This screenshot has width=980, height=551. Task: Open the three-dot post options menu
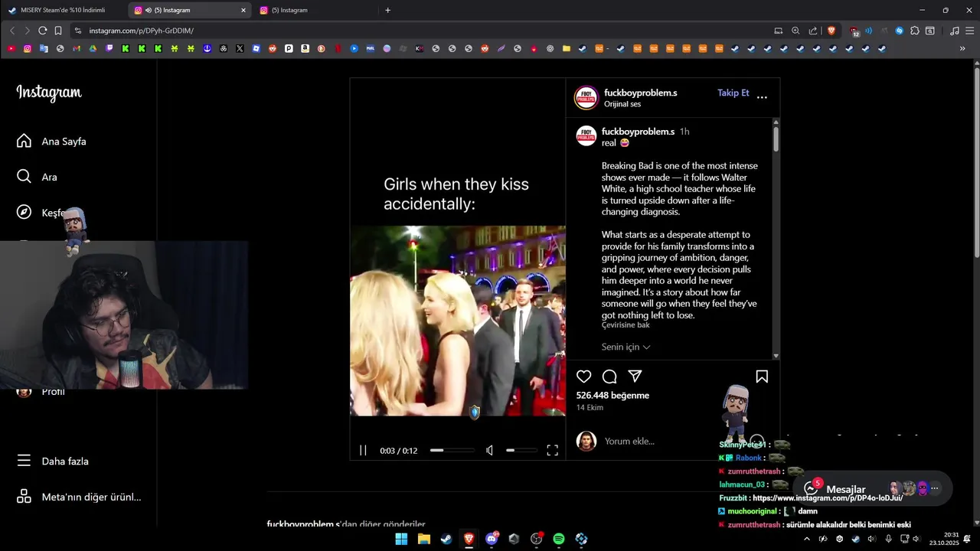coord(762,97)
